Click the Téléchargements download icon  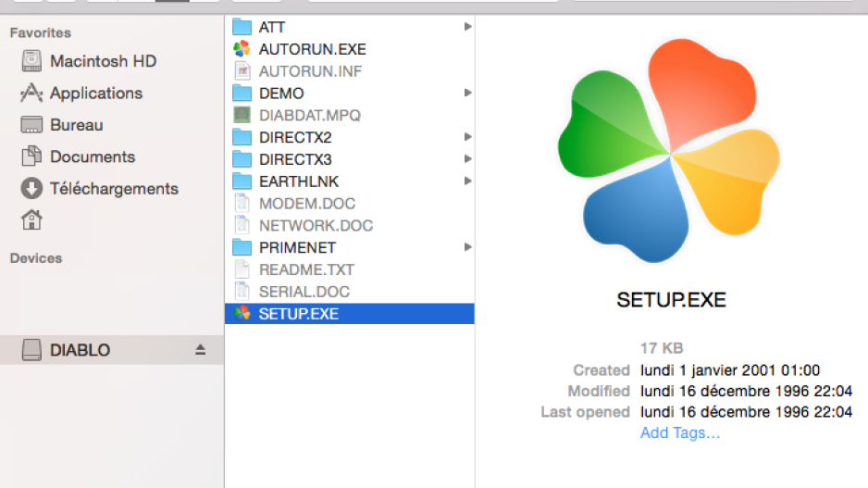tap(31, 188)
